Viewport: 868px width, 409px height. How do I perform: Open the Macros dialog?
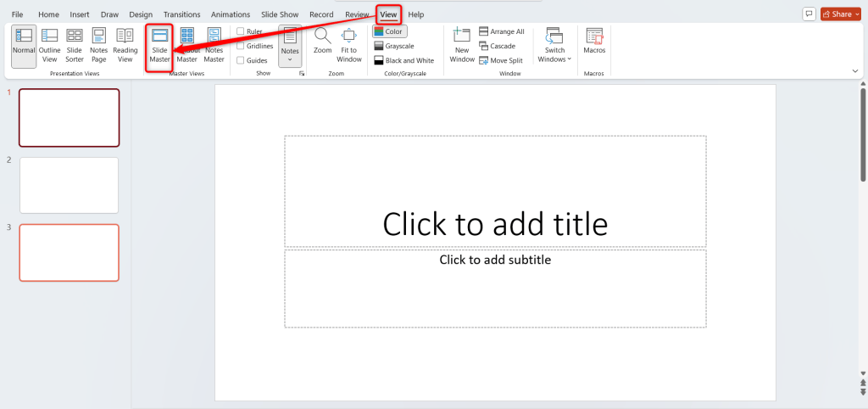(594, 42)
